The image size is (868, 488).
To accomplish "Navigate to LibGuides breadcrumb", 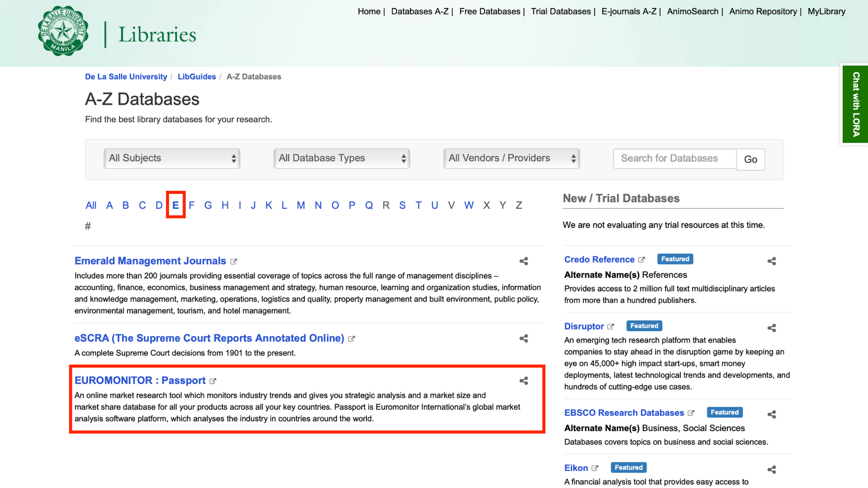I will (x=197, y=77).
